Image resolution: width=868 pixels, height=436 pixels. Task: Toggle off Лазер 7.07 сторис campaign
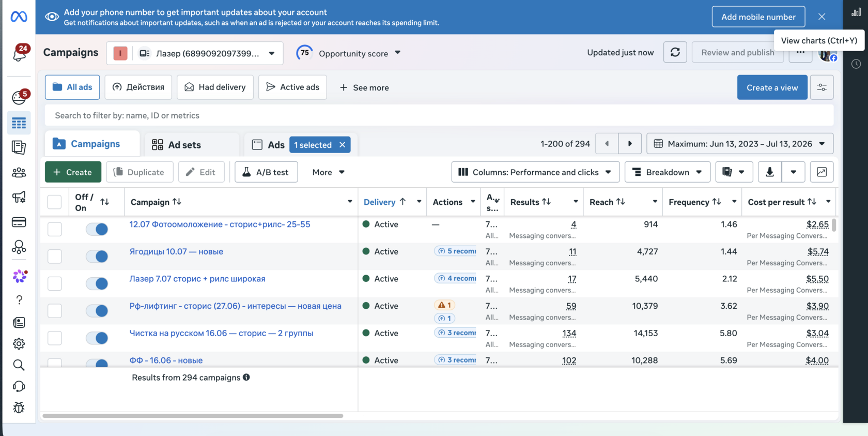click(x=97, y=283)
